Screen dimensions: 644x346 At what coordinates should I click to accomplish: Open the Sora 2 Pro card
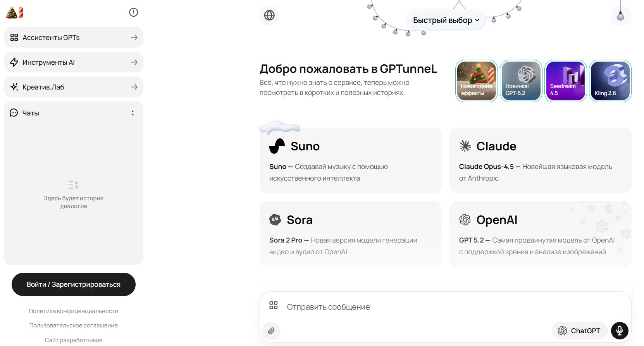point(351,234)
